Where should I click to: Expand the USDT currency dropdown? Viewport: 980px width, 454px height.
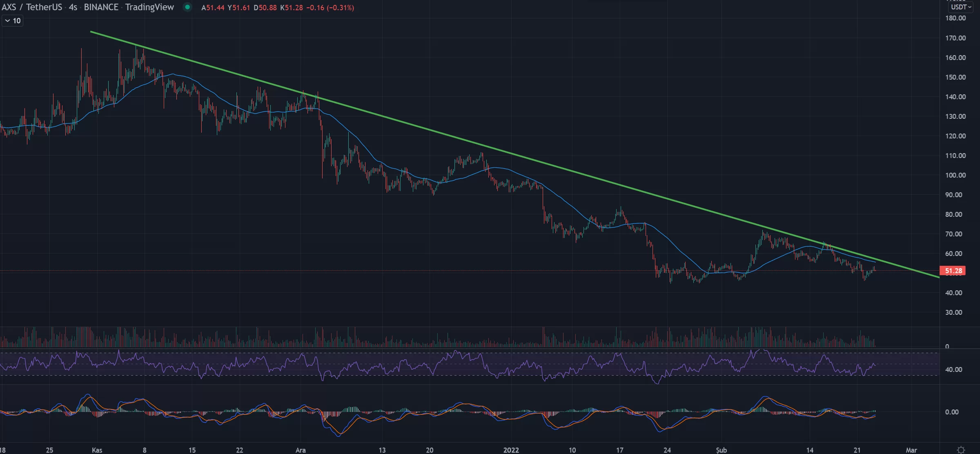coord(960,7)
